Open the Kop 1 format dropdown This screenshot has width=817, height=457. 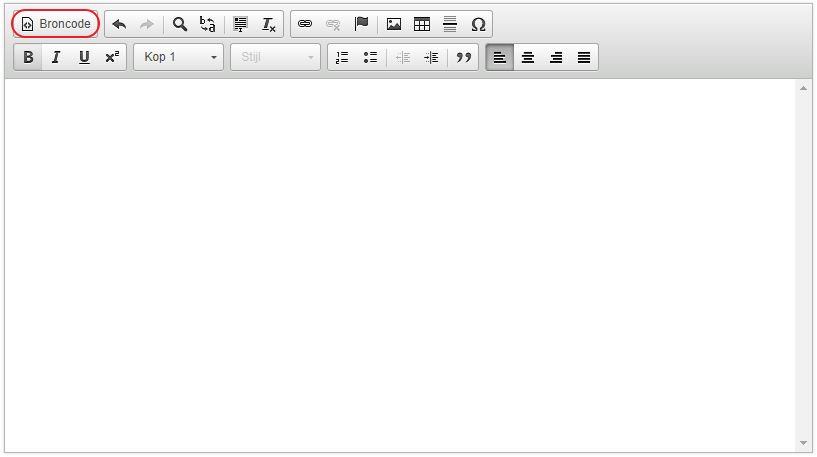(179, 57)
